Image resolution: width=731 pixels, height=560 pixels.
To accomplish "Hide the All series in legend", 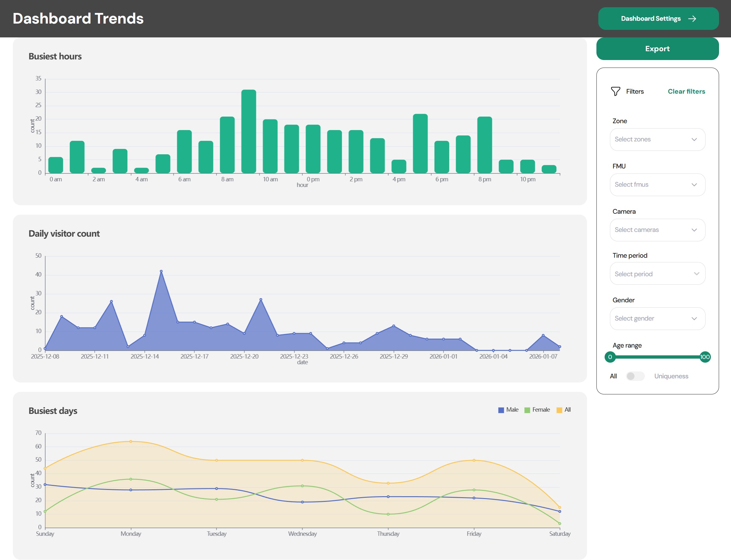I will (564, 410).
